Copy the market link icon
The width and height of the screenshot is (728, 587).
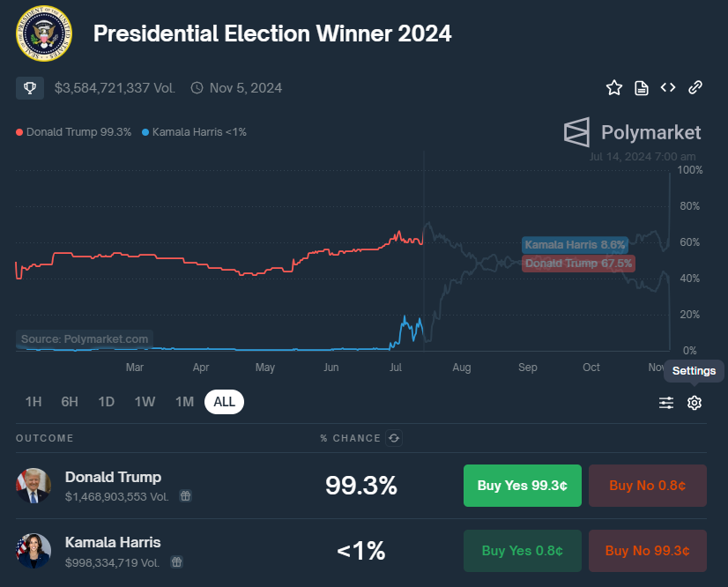(695, 87)
